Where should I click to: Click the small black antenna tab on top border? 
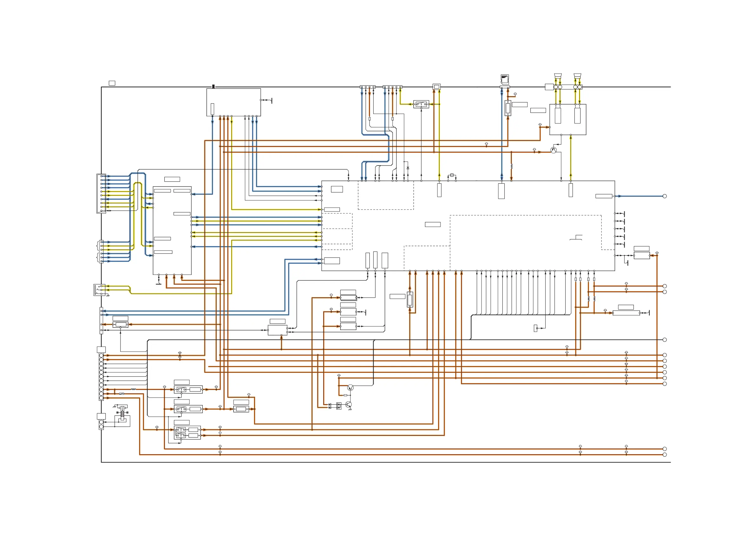(x=213, y=86)
